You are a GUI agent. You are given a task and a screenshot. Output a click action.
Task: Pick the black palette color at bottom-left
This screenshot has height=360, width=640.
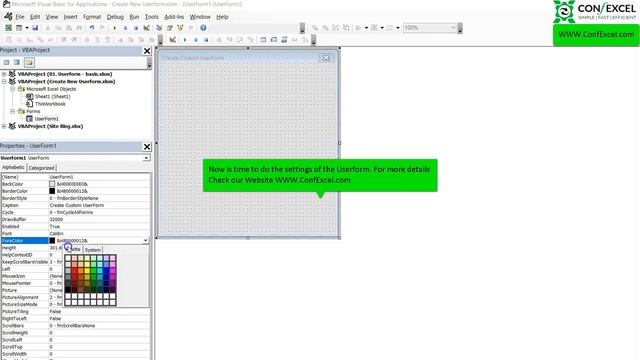68,290
